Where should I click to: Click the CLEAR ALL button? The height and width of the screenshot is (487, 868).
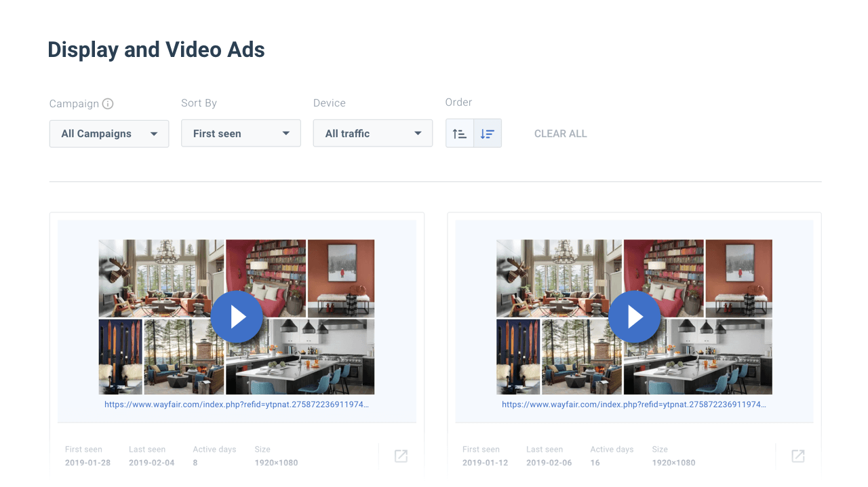(561, 134)
